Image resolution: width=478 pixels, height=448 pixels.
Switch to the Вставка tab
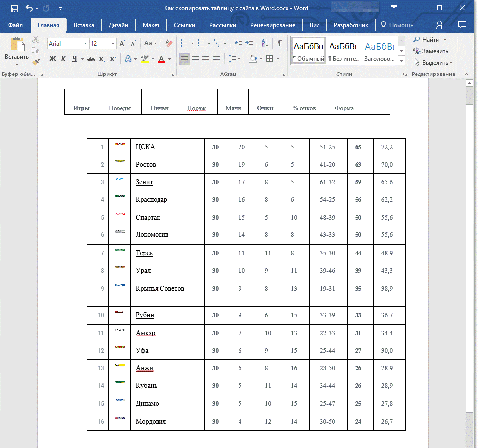[84, 25]
